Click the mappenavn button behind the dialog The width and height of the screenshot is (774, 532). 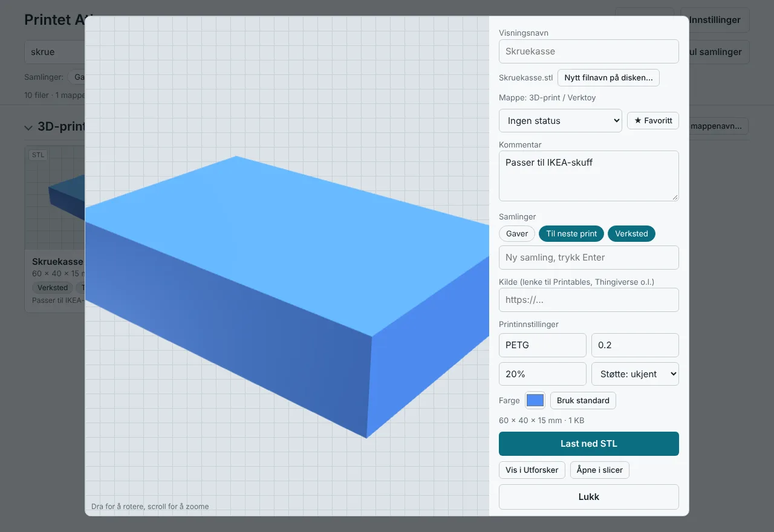pyautogui.click(x=718, y=126)
